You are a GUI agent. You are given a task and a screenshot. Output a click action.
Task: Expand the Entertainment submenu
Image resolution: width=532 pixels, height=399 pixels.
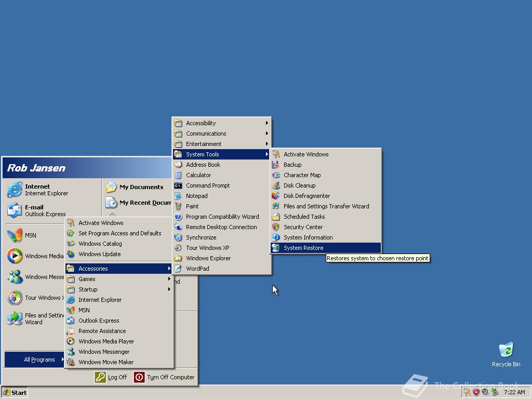tap(221, 144)
